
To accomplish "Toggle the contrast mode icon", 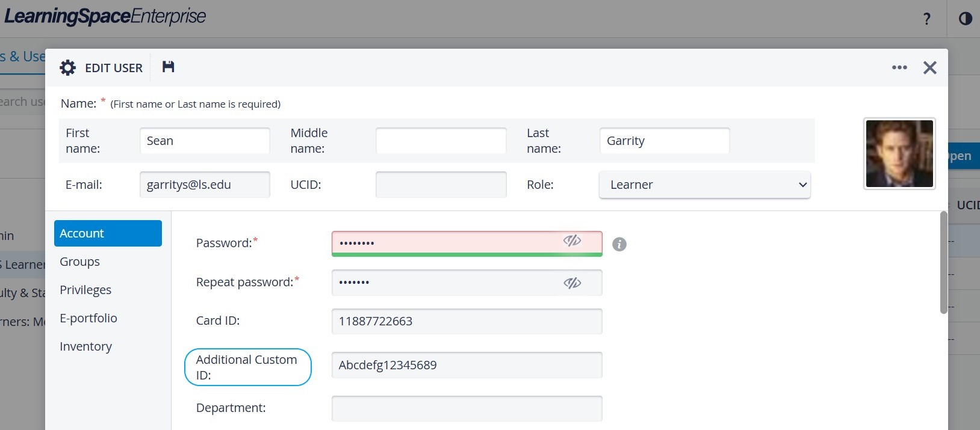I will tap(966, 19).
